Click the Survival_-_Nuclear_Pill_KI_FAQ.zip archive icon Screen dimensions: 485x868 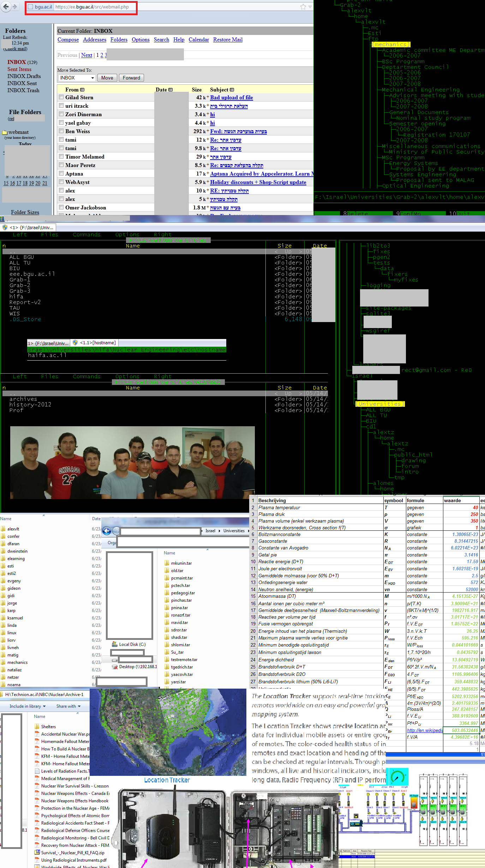pyautogui.click(x=37, y=852)
